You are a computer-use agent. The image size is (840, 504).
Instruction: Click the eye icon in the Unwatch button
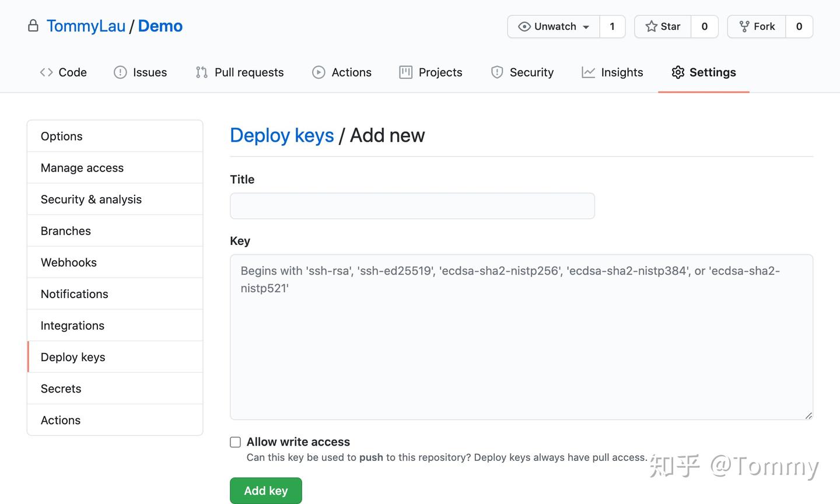click(x=523, y=26)
